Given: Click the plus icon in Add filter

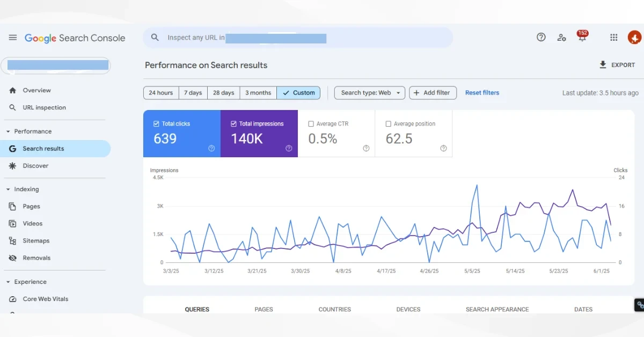Looking at the screenshot, I should click(x=416, y=93).
